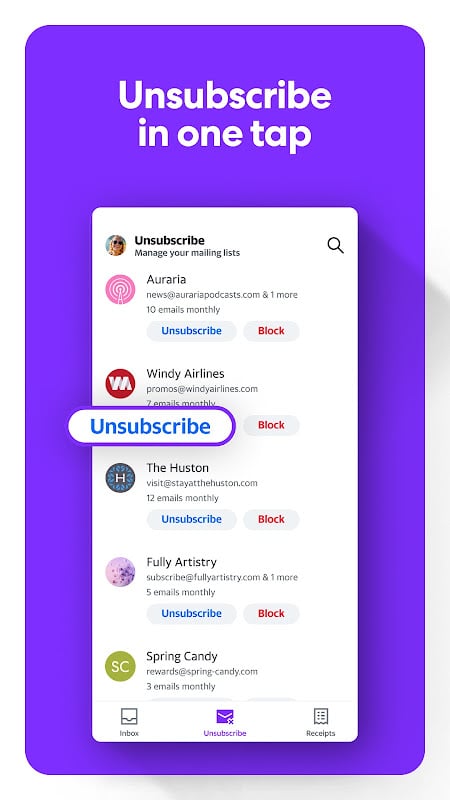450x800 pixels.
Task: Go to the Inbox tab
Action: click(129, 722)
